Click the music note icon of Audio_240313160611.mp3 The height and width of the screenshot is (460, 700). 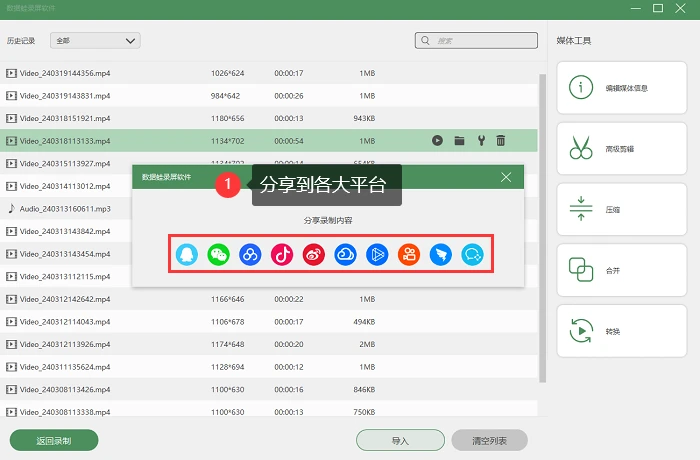tap(12, 209)
